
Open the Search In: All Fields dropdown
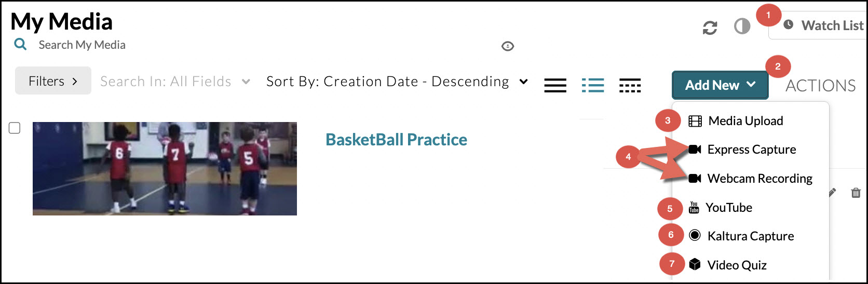coord(175,82)
